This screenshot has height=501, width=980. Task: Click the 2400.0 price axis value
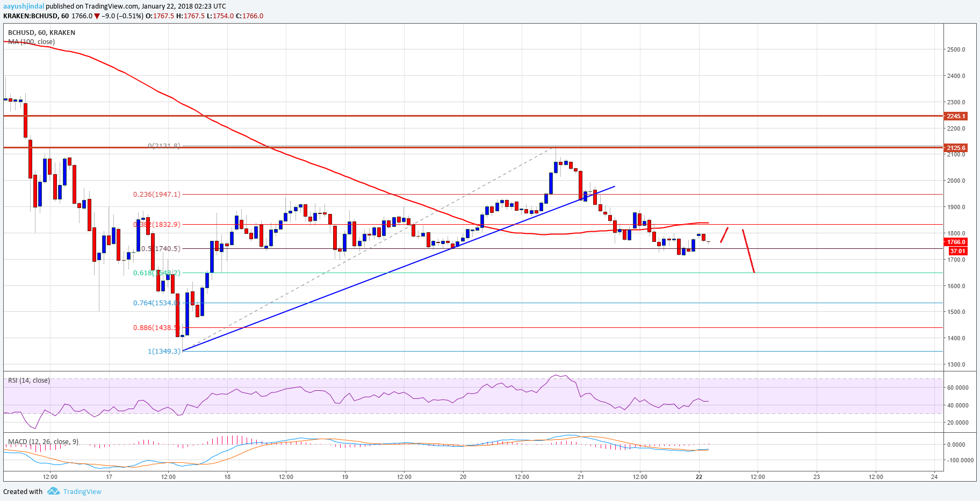(x=956, y=76)
